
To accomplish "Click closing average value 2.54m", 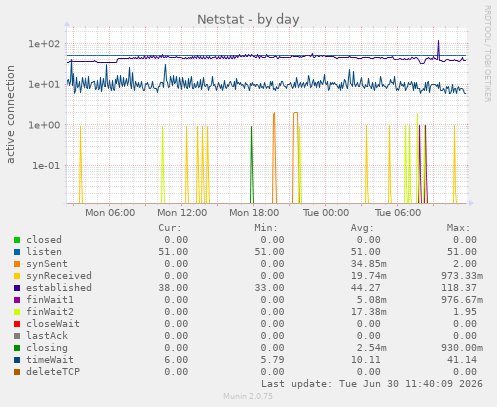I will tap(372, 348).
